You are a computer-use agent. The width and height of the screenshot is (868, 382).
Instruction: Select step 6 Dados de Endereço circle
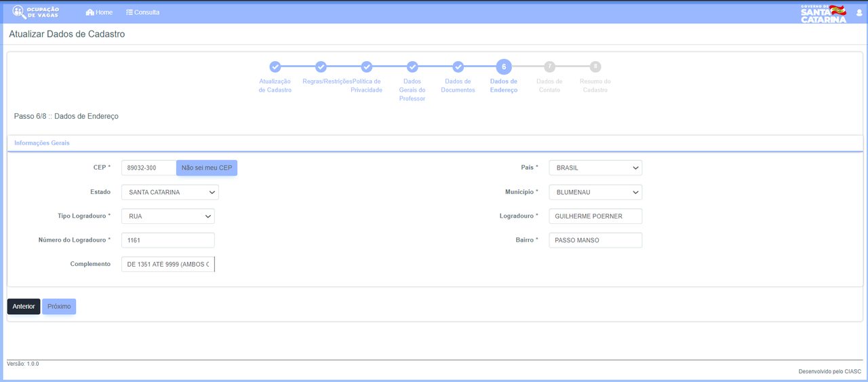pyautogui.click(x=504, y=66)
